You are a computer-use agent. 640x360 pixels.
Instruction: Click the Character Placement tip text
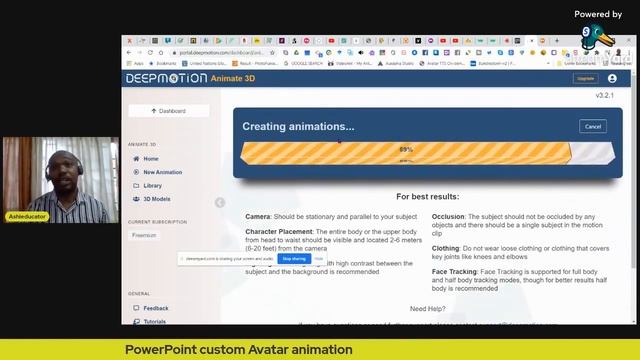click(333, 240)
